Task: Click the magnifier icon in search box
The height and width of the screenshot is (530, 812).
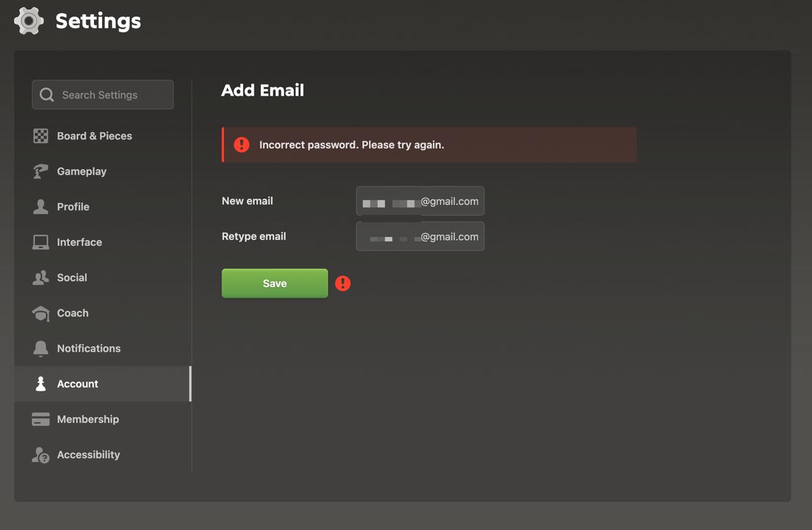Action: [x=46, y=94]
